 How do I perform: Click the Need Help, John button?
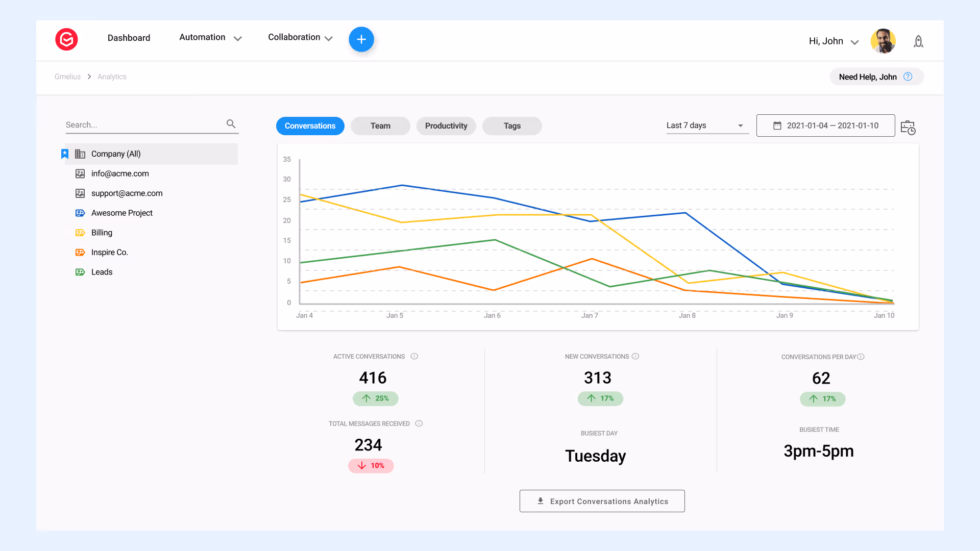(876, 77)
